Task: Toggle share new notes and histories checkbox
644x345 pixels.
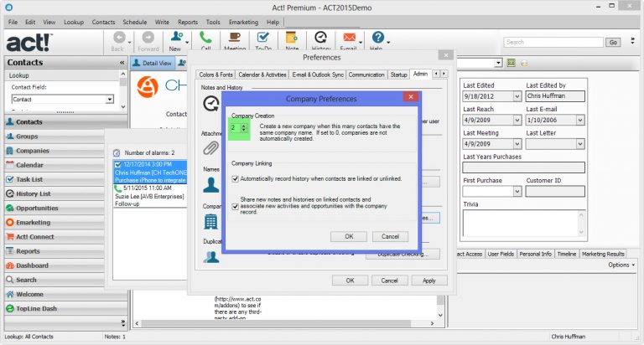Action: point(236,206)
